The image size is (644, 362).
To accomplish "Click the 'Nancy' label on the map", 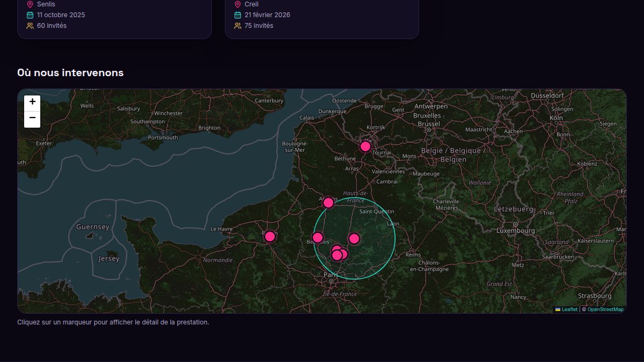I will (518, 297).
